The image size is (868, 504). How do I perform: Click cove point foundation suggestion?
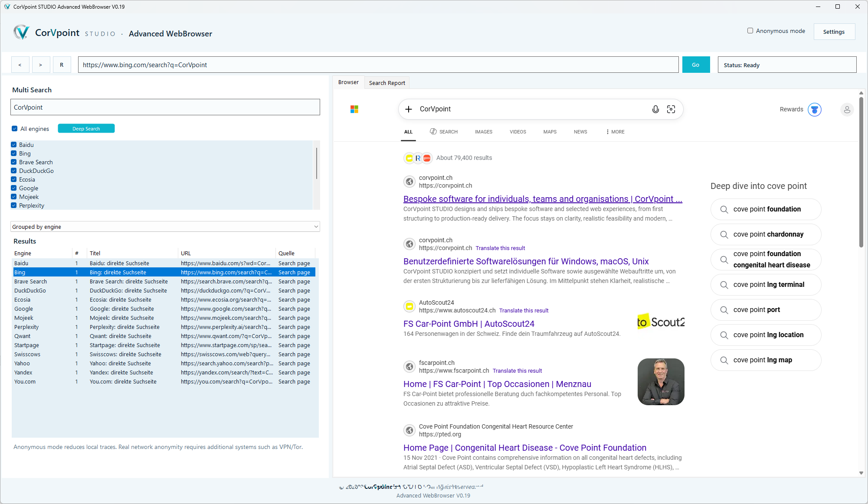[x=766, y=209]
